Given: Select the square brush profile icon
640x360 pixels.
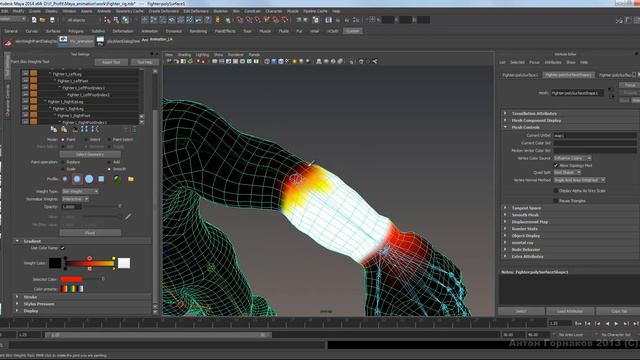Looking at the screenshot, I should pos(101,179).
